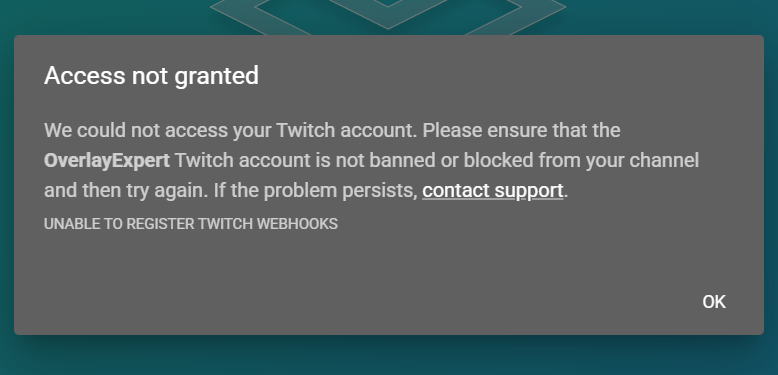The height and width of the screenshot is (375, 778).
Task: Click the UNABLE TO REGISTER TWITCH WEBHOOKS error text
Action: click(x=191, y=224)
